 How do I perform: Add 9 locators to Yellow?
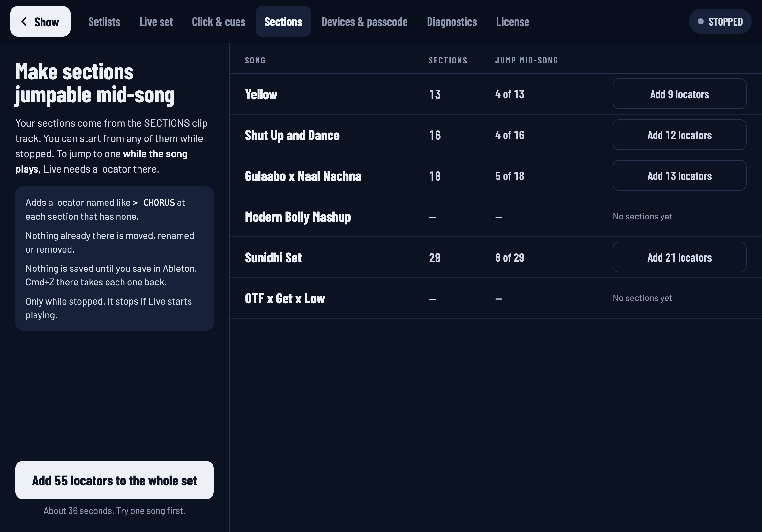click(x=679, y=94)
